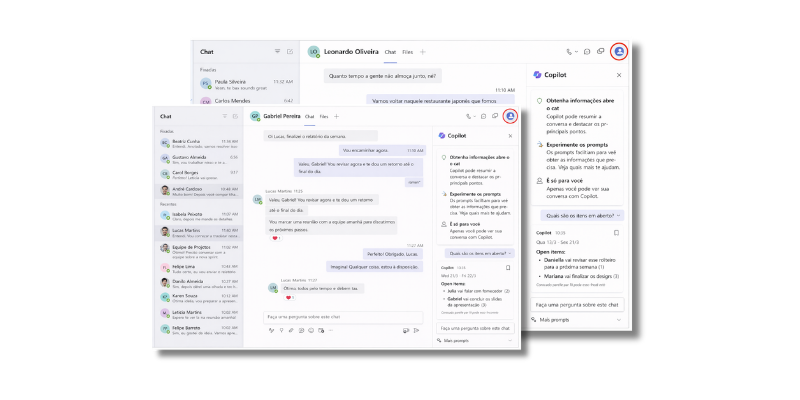Screen dimensions: 800x400
Task: Click the message box 'Faça uma pergunta sobre este chat'
Action: (x=343, y=317)
